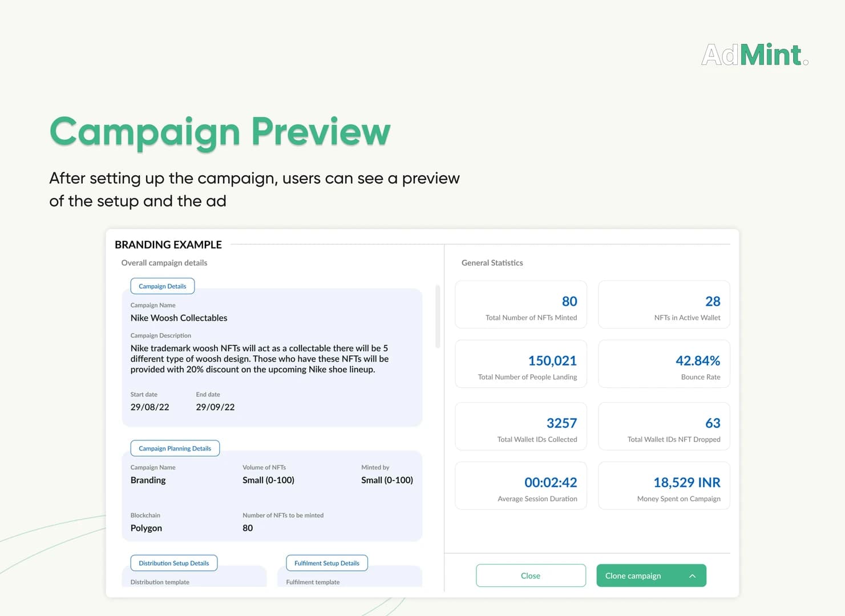
Task: Open the Fulfilment Setup Details section
Action: coord(327,563)
